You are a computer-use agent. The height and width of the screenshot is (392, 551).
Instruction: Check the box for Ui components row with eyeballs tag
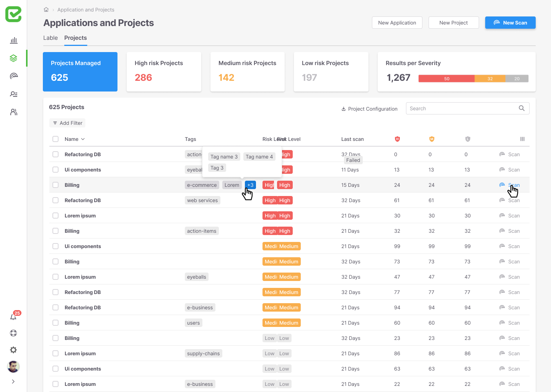55,170
